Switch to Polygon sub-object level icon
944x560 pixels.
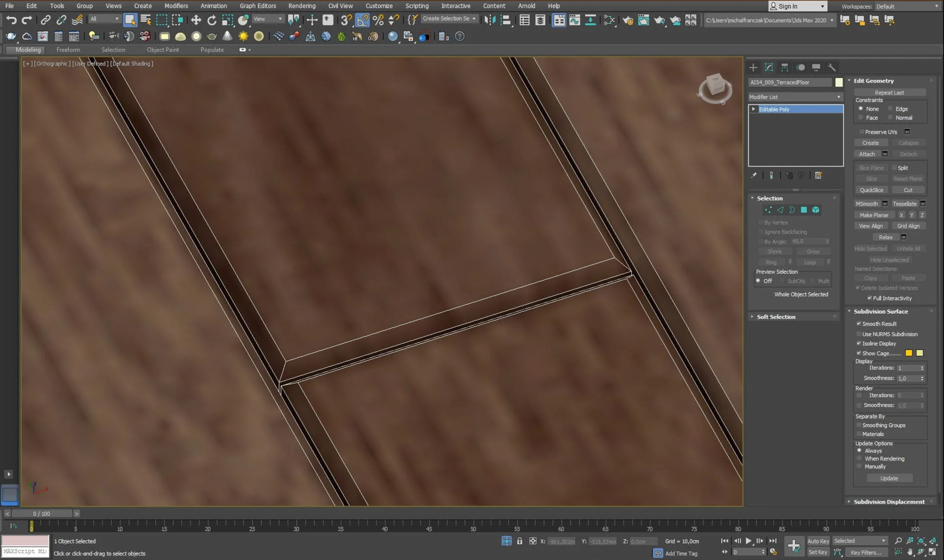pos(804,210)
